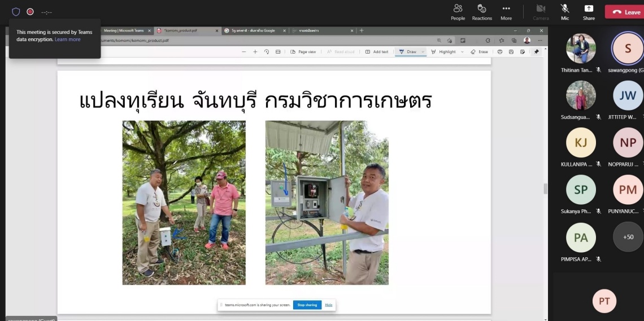
Task: Toggle Page view in PDF toolbar
Action: click(x=303, y=52)
